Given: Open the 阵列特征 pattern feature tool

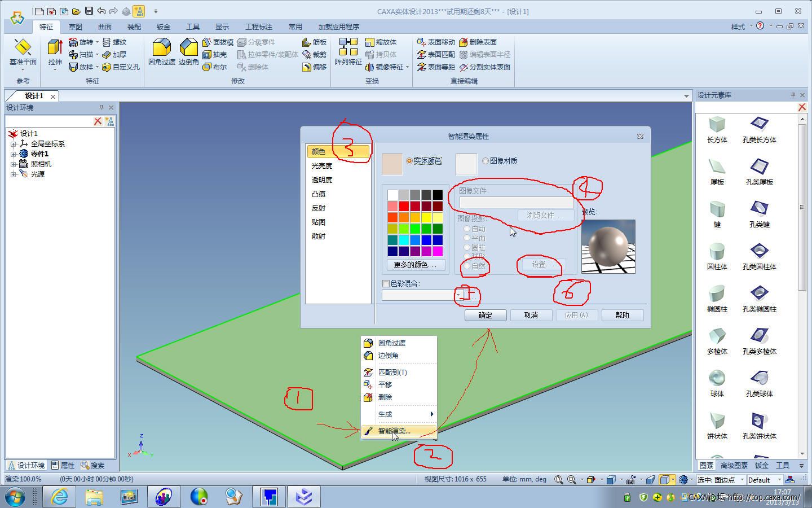Looking at the screenshot, I should pyautogui.click(x=348, y=52).
